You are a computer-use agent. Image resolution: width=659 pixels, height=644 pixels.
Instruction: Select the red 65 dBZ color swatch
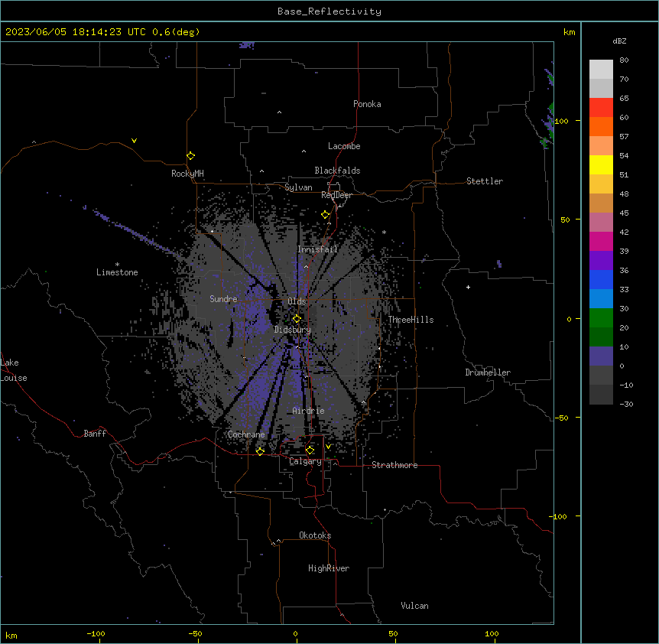pos(601,107)
